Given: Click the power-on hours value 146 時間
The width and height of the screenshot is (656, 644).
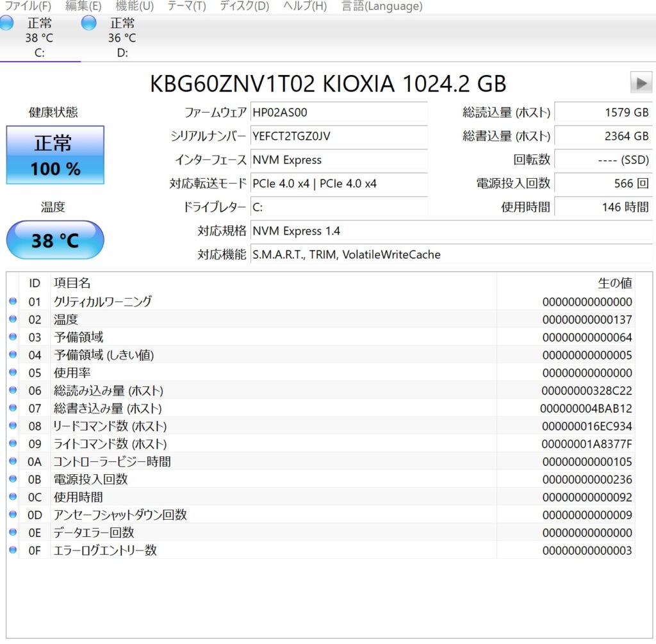Looking at the screenshot, I should pos(603,207).
